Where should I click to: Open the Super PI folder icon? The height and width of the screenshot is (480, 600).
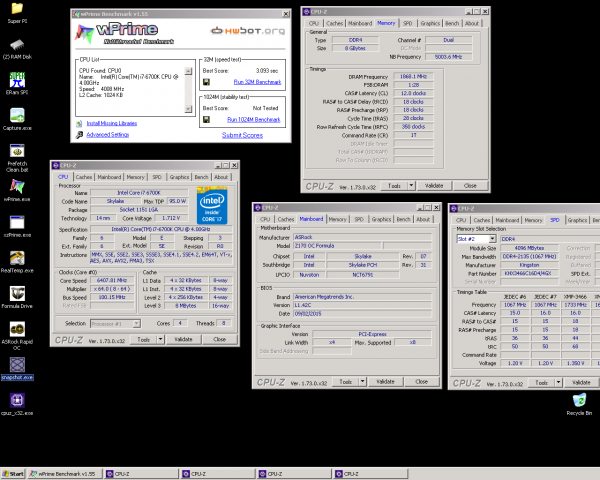[17, 8]
